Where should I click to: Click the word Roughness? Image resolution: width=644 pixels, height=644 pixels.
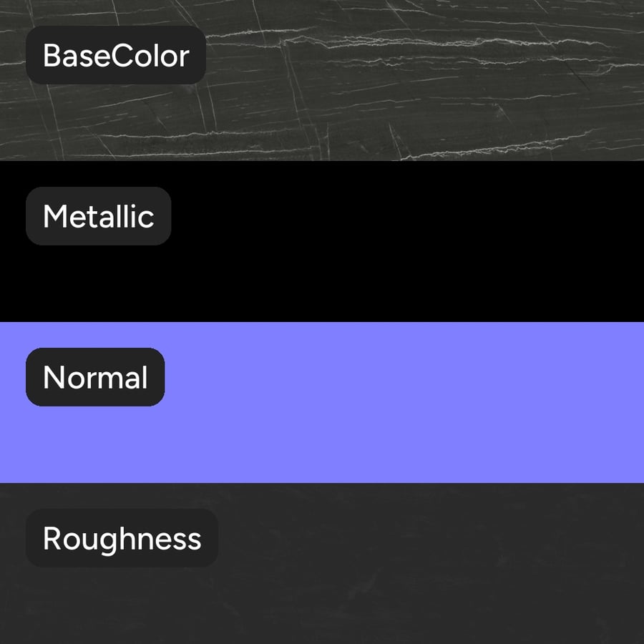pyautogui.click(x=122, y=539)
